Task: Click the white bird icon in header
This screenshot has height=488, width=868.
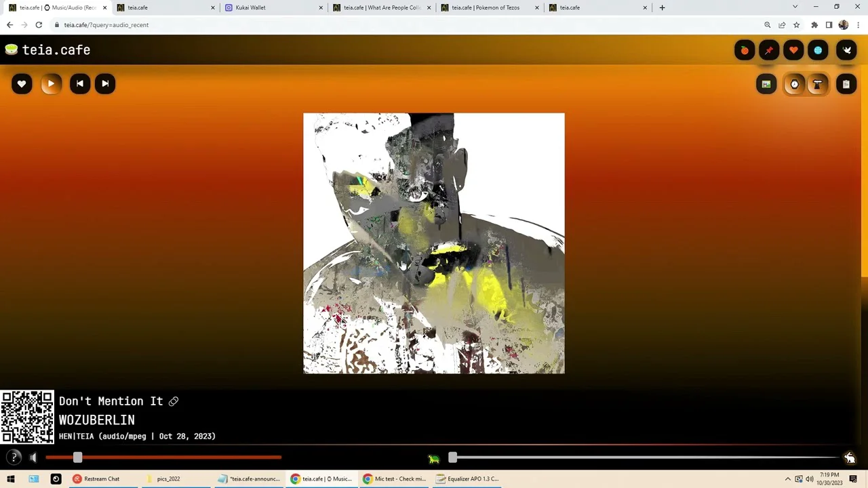Action: (847, 50)
